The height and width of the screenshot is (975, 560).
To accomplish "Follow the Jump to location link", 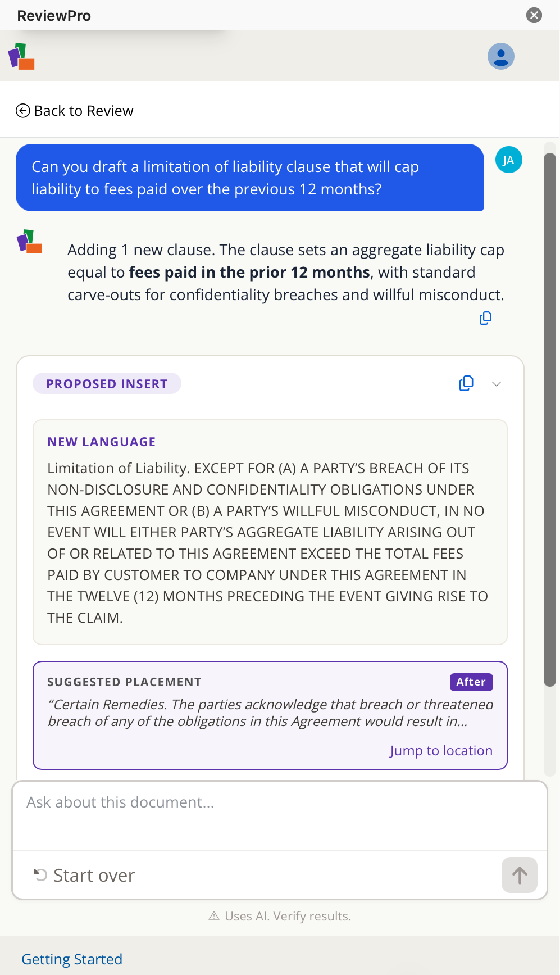I will click(x=441, y=751).
